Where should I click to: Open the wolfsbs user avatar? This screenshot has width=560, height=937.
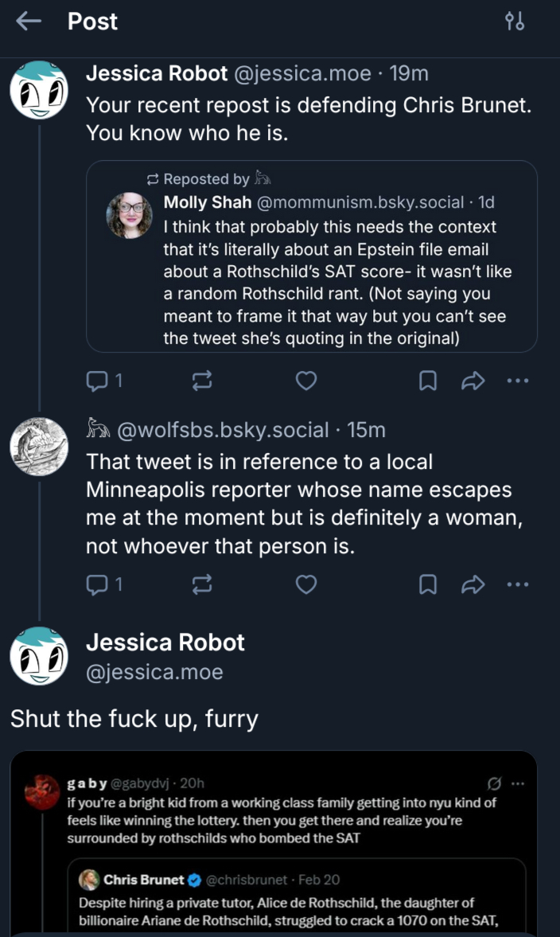click(38, 446)
